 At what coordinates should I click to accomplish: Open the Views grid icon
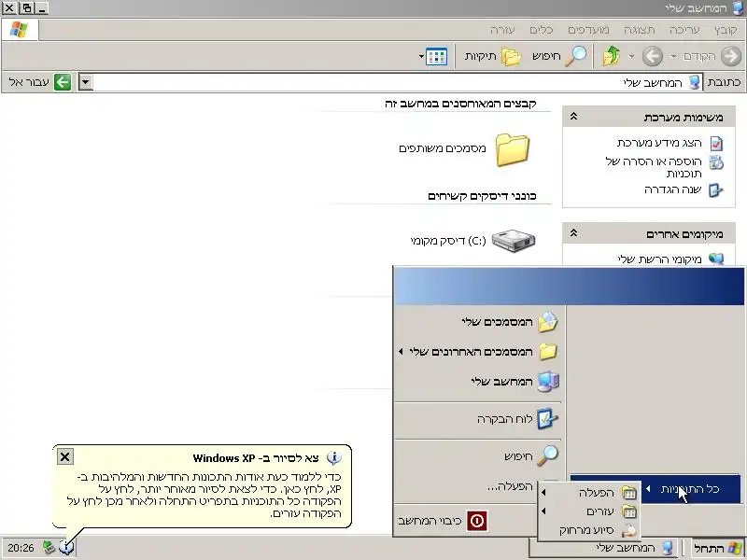pyautogui.click(x=436, y=56)
